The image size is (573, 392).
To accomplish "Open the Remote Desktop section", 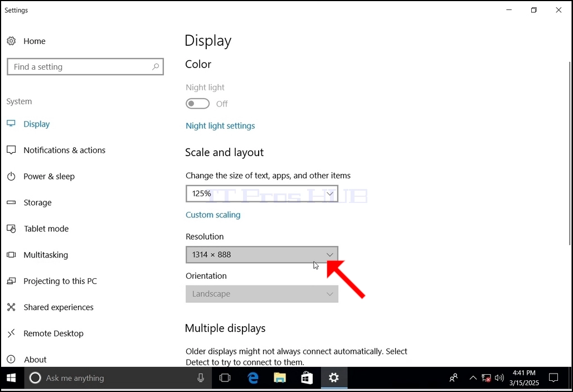I will click(x=54, y=333).
